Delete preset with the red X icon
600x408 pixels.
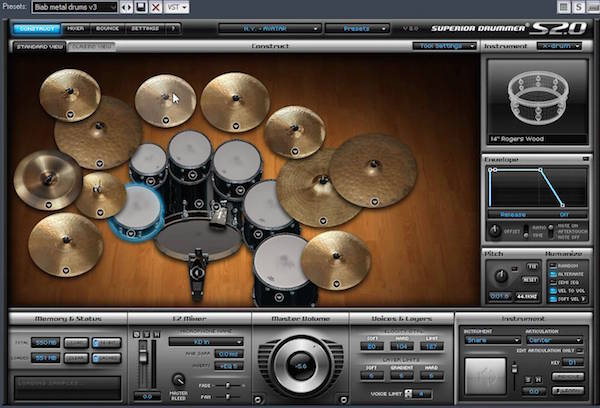(155, 7)
